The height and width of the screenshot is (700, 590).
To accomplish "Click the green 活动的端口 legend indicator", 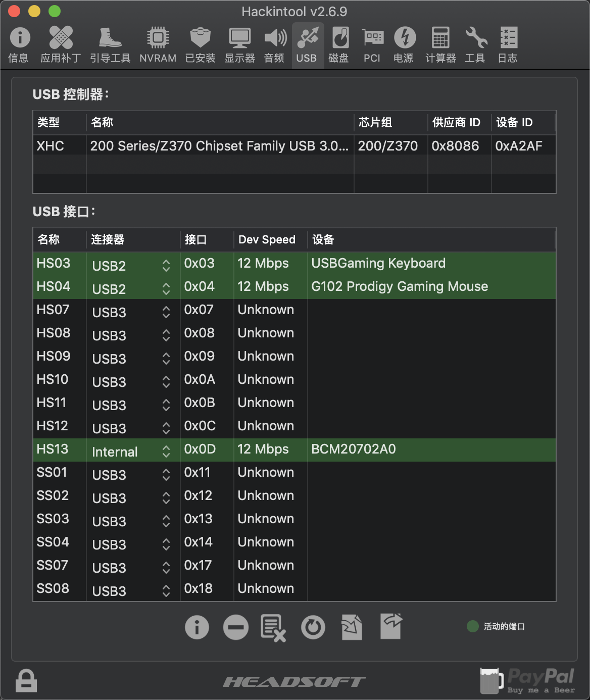I will [473, 626].
